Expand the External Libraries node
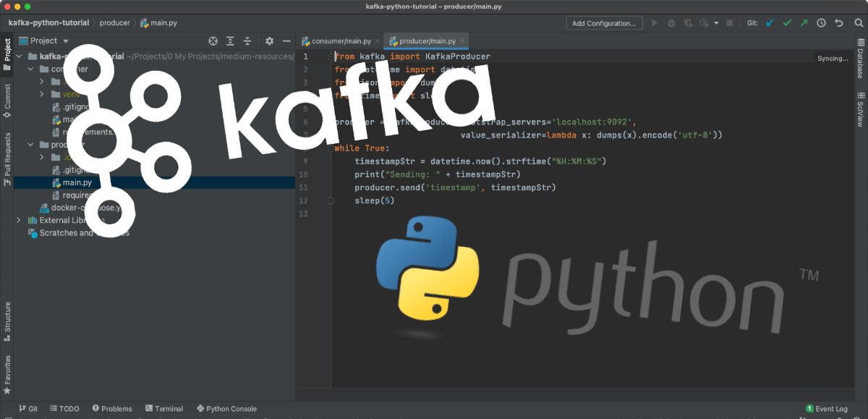868x419 pixels. coord(19,220)
